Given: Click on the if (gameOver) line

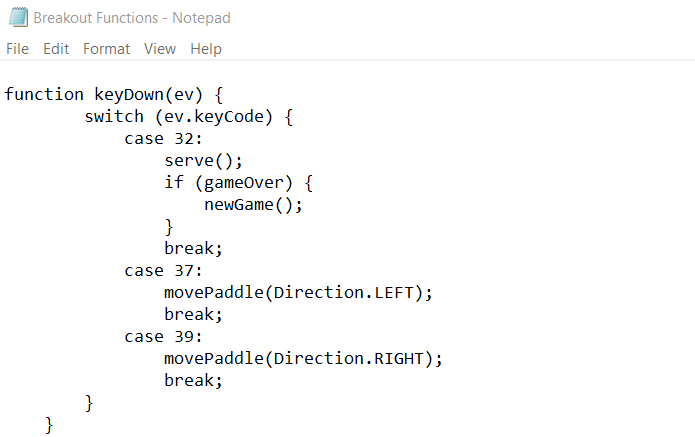Looking at the screenshot, I should (x=239, y=183).
